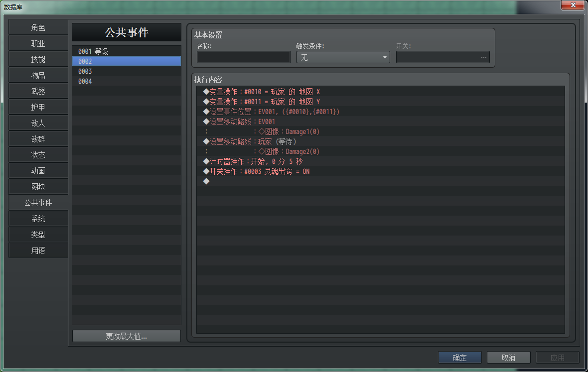The height and width of the screenshot is (372, 588).
Task: Open the 职业 database tab
Action: (x=38, y=43)
